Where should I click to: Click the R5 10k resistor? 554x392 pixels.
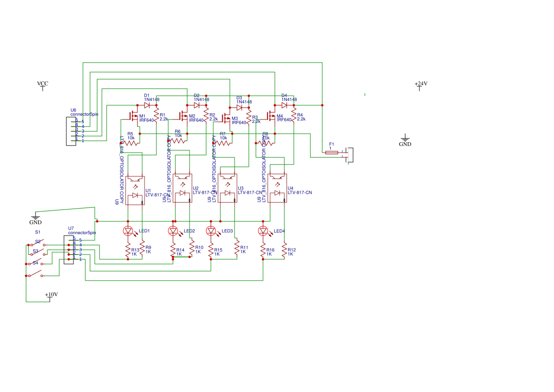[131, 143]
